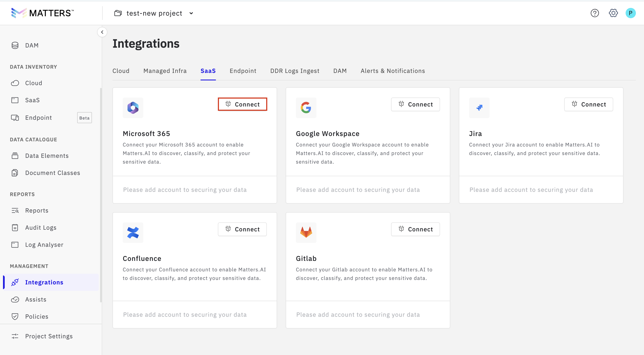This screenshot has width=644, height=355.
Task: Click the Beta badge next to Endpoint
Action: [x=84, y=118]
